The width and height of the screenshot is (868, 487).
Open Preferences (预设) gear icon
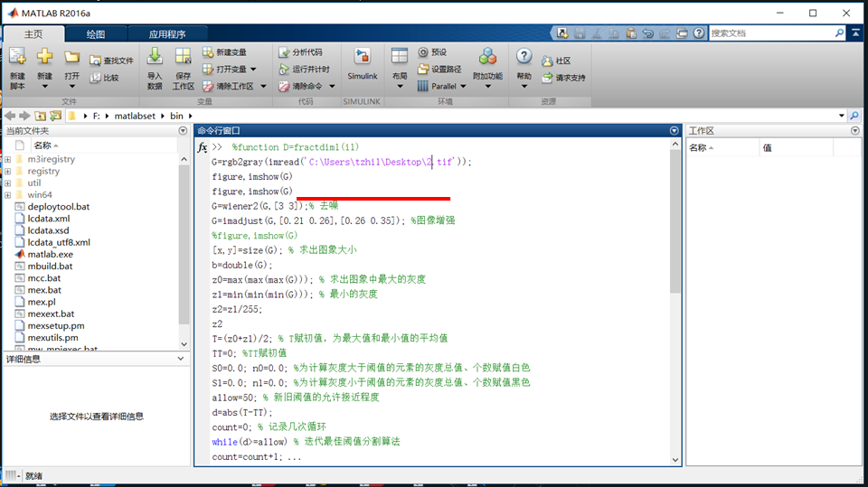pos(423,52)
